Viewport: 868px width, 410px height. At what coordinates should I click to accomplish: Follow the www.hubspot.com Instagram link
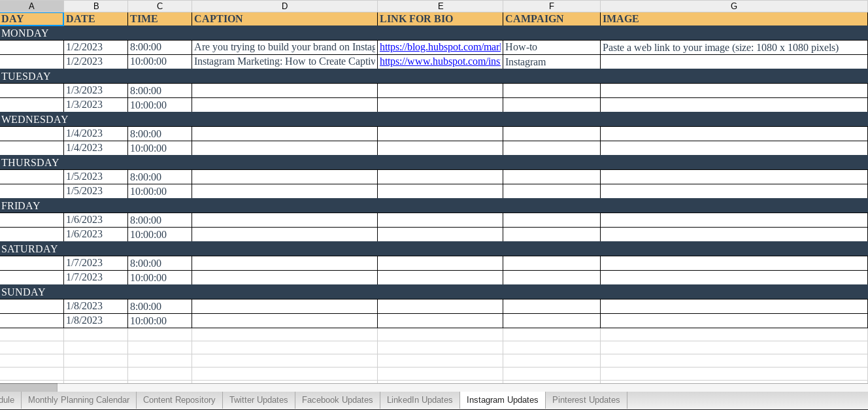tap(439, 61)
